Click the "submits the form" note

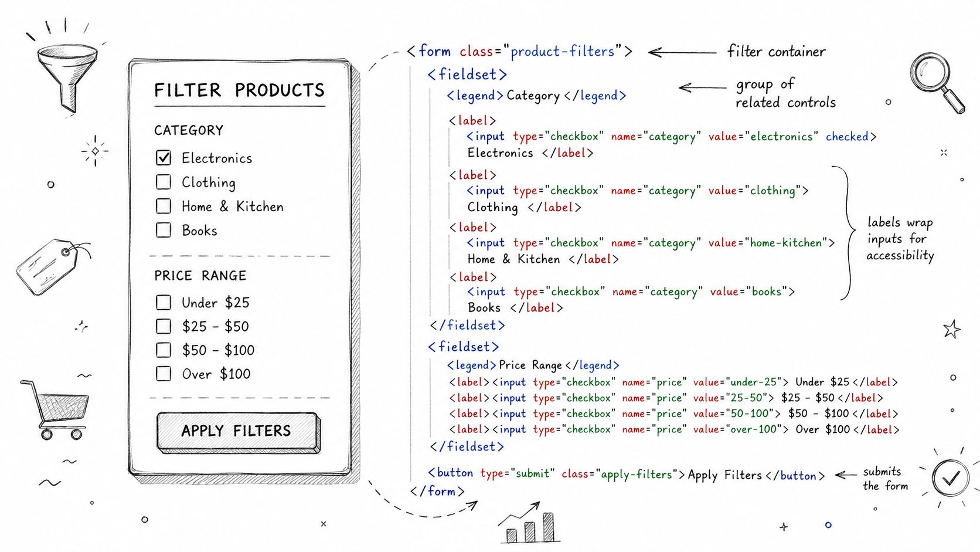coord(885,479)
